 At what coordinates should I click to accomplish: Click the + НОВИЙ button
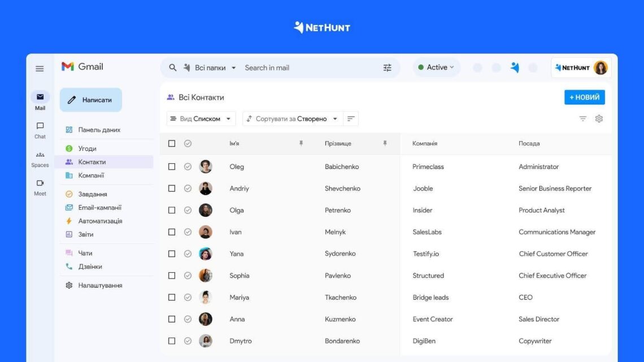click(x=584, y=97)
